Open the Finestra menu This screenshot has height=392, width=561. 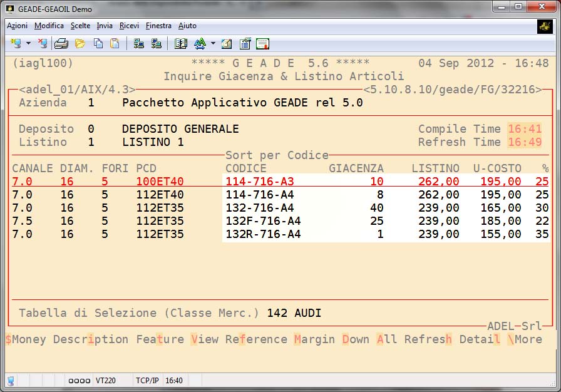click(x=158, y=26)
